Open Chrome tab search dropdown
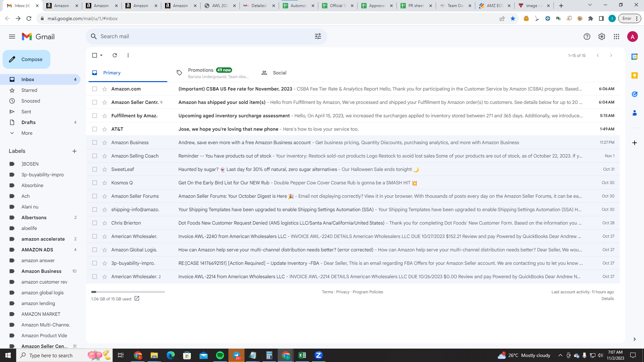 (x=590, y=5)
